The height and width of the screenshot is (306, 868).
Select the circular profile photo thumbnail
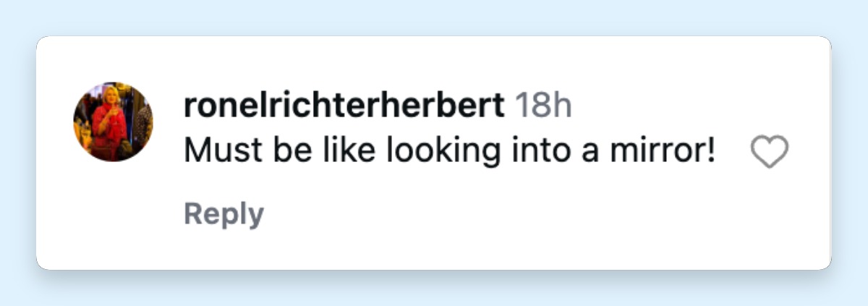[x=113, y=122]
